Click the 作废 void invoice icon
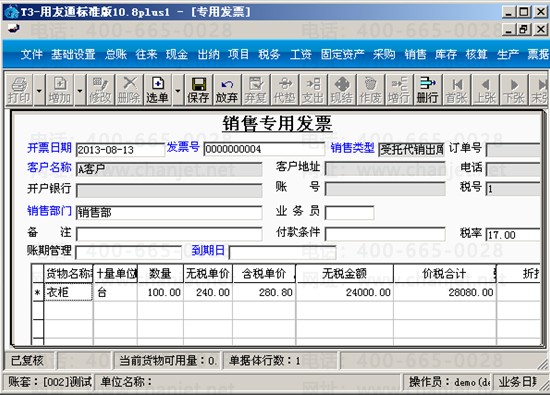This screenshot has width=550, height=395. point(370,90)
